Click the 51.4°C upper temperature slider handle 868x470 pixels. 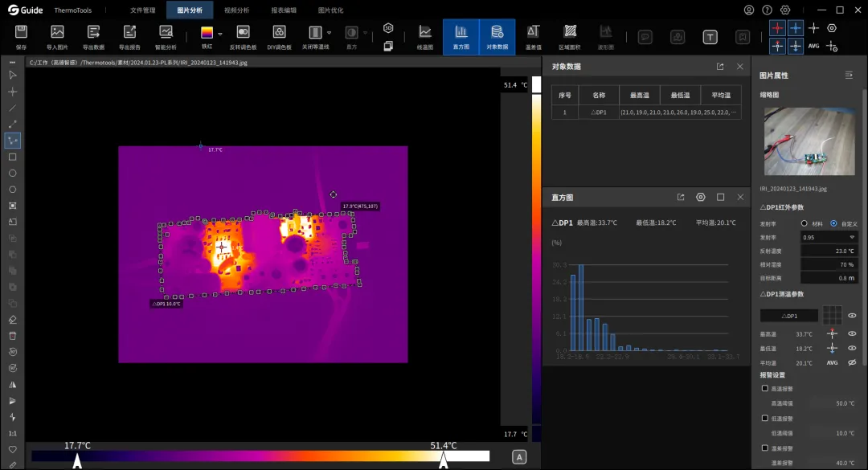444,460
